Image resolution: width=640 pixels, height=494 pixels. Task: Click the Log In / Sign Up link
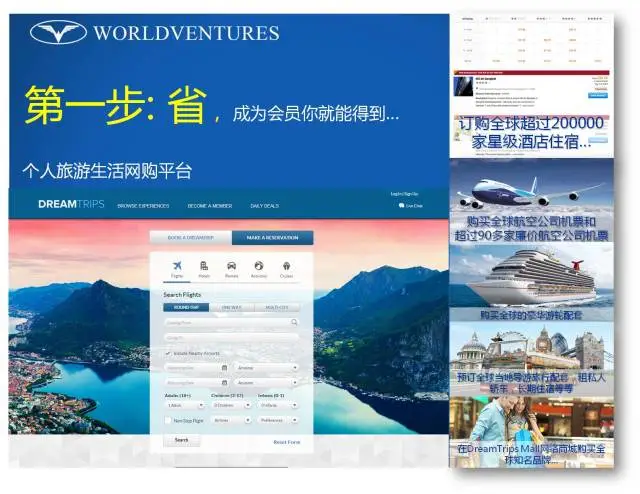click(x=404, y=194)
